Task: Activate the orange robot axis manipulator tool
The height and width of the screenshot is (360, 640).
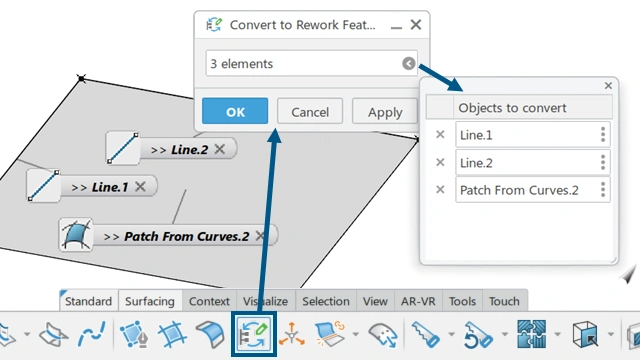Action: [291, 334]
